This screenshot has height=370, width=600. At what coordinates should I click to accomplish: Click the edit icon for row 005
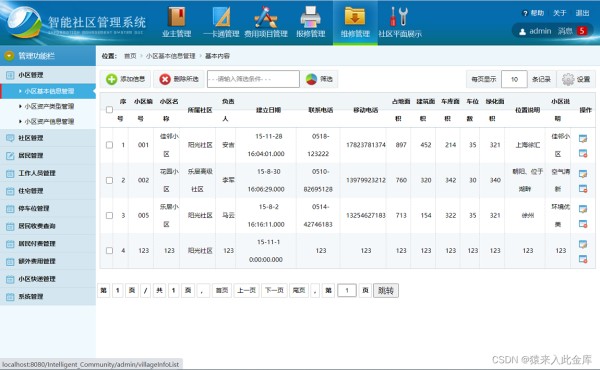583,209
